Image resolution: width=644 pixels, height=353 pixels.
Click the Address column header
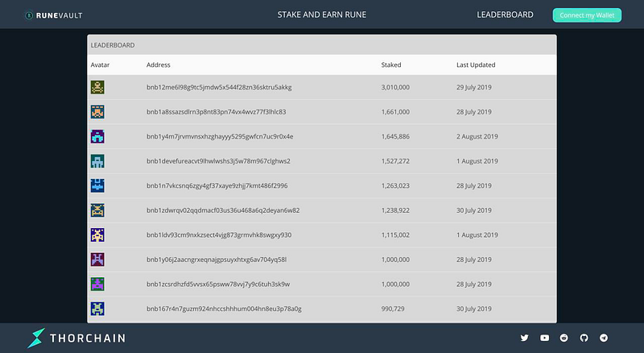158,65
